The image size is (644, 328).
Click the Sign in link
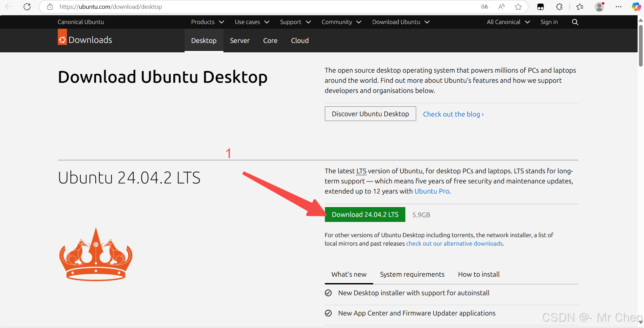click(549, 22)
